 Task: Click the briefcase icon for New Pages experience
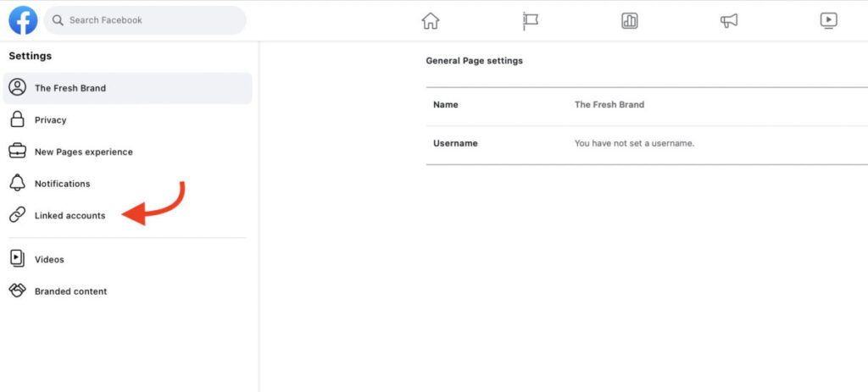click(x=18, y=151)
